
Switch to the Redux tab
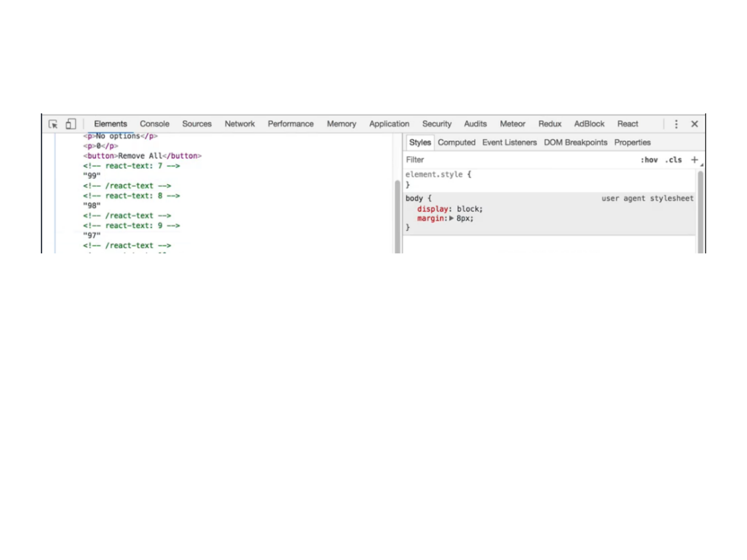click(550, 124)
